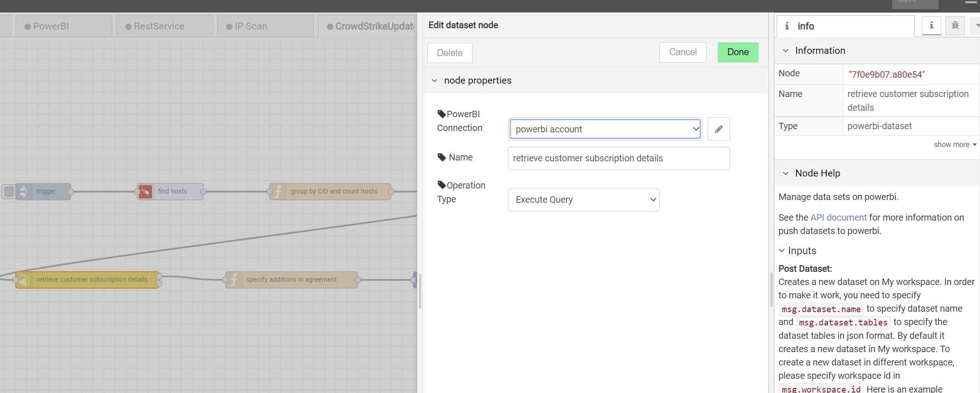Open the PowerBI Connection dropdown

coord(605,129)
